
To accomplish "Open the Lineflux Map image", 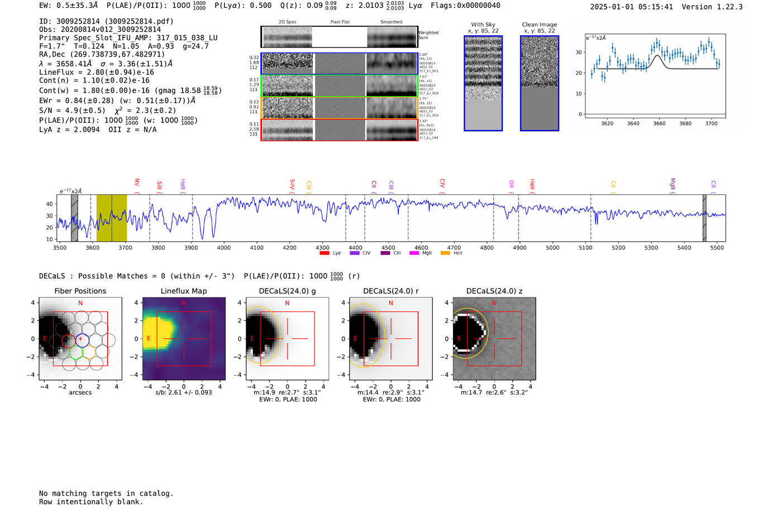I will tap(184, 339).
